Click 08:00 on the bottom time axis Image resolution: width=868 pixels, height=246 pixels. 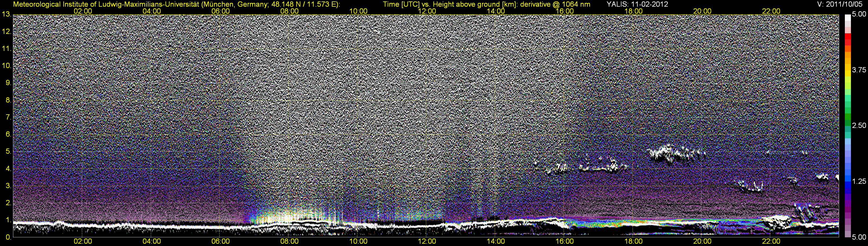[x=289, y=242]
